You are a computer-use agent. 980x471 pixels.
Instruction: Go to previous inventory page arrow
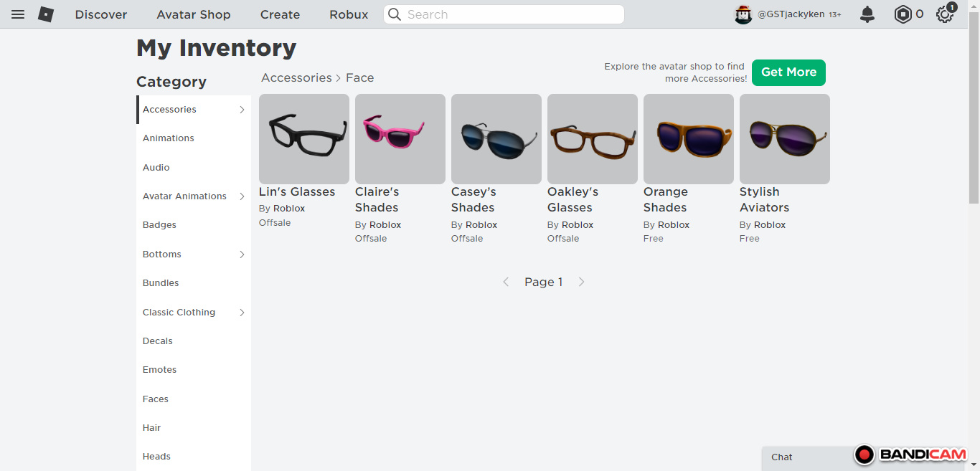tap(506, 282)
